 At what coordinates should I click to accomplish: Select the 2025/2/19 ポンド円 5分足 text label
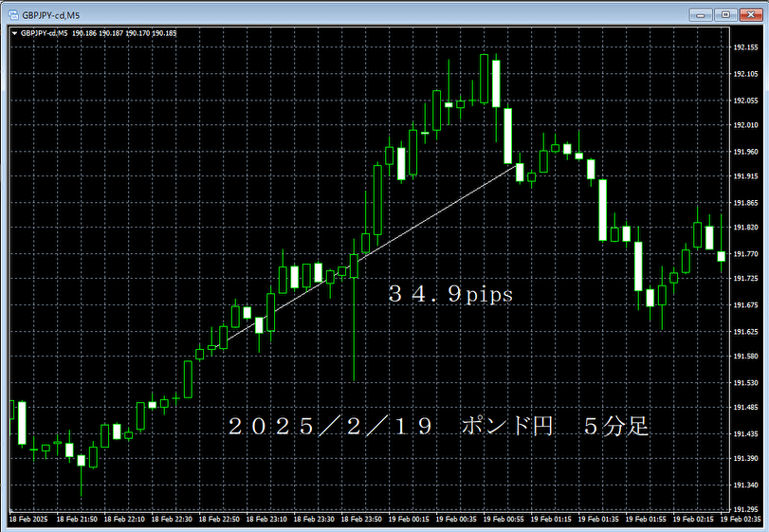[x=438, y=426]
